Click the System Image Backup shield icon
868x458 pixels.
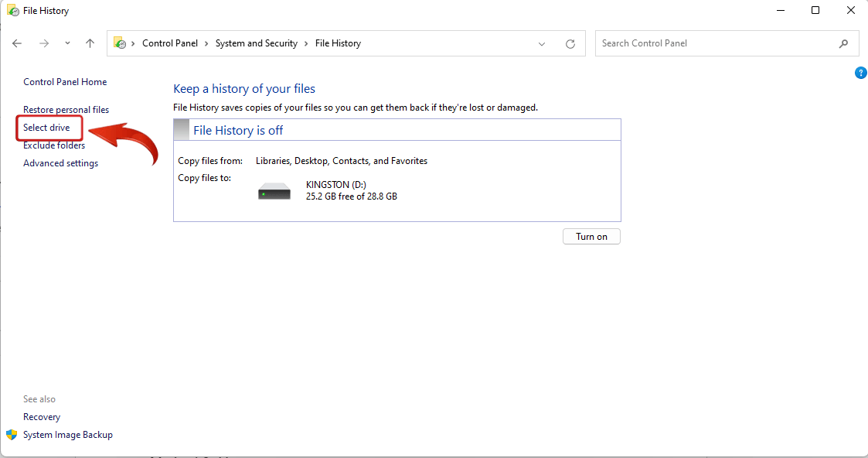tap(10, 435)
